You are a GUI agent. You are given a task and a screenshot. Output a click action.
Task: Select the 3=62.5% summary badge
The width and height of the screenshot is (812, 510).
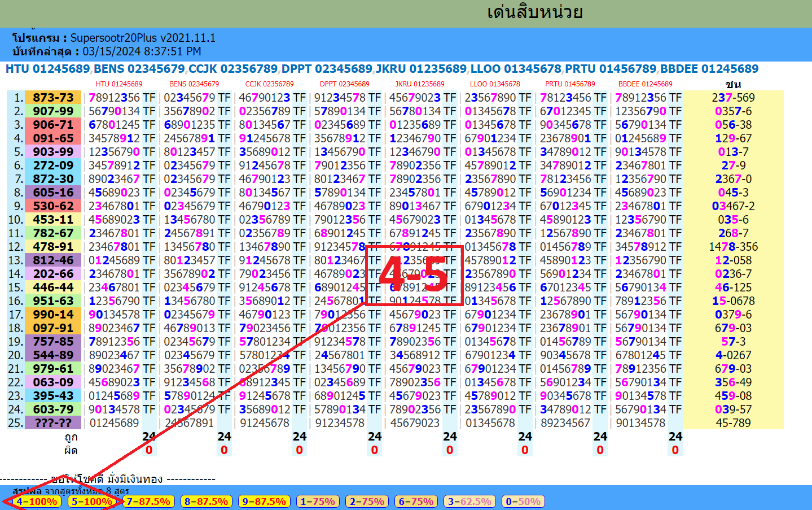469,502
